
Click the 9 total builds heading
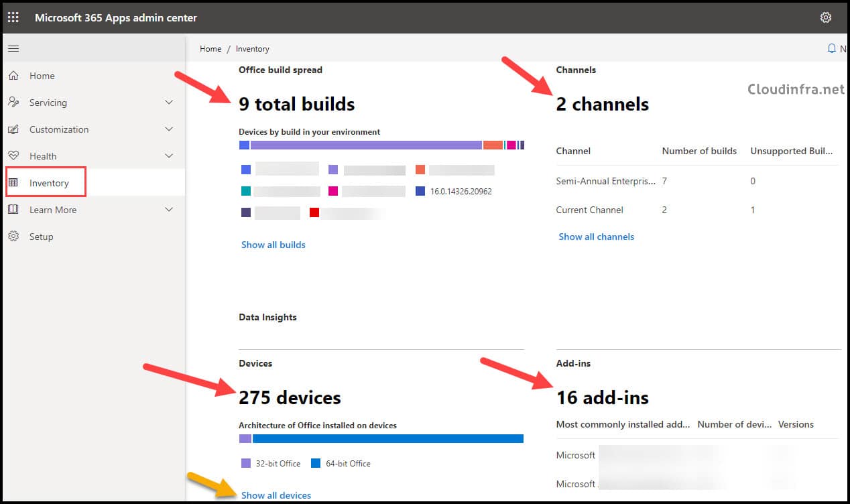pyautogui.click(x=297, y=104)
